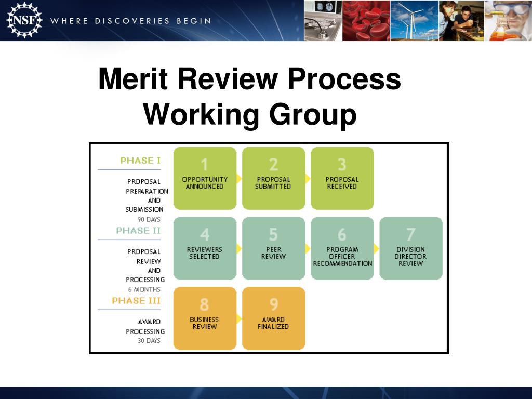Select step 9 Award Finalized box
Screen dimensions: 532x399
point(273,318)
